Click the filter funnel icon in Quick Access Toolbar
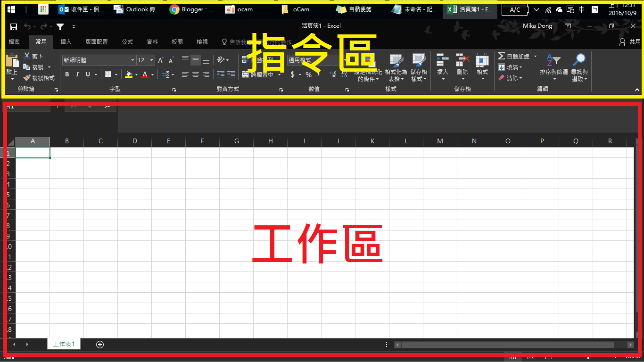The image size is (644, 362). point(60,27)
